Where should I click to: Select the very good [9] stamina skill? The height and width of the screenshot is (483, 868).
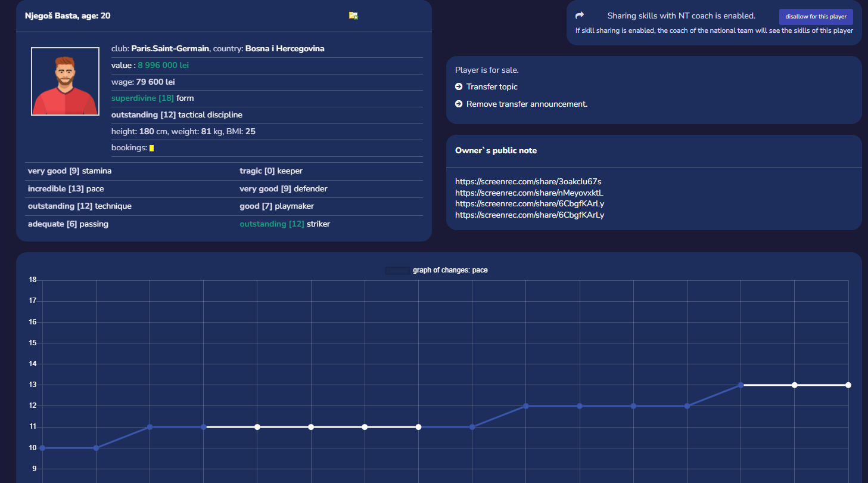pos(69,171)
